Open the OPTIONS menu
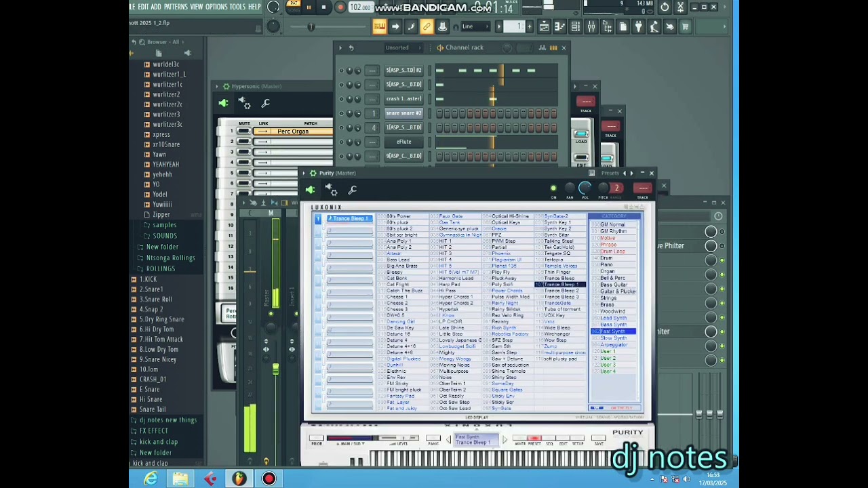Image resolution: width=868 pixels, height=488 pixels. click(216, 7)
